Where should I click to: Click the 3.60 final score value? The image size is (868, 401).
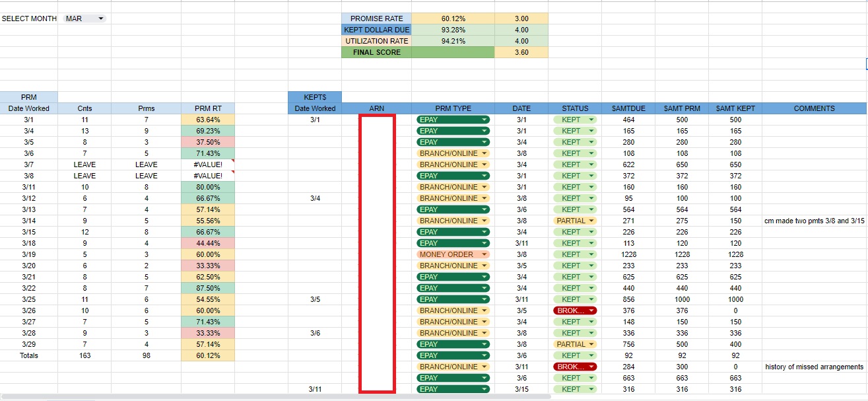[521, 52]
